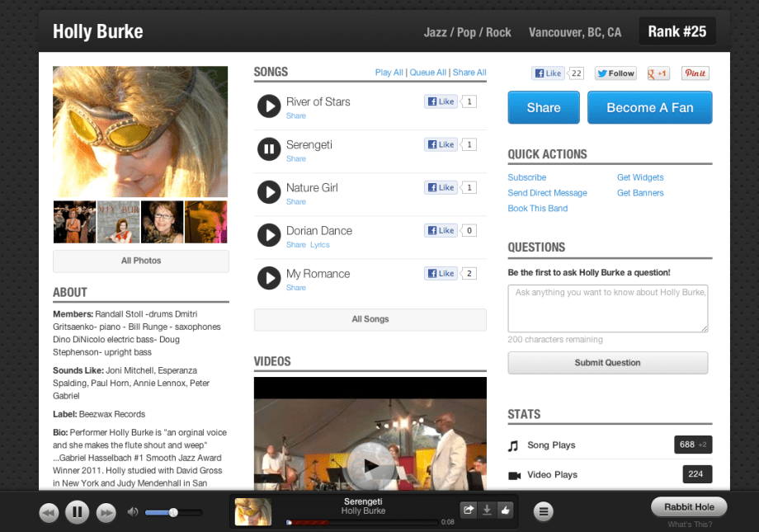The image size is (759, 532).
Task: Click the question text input box
Action: coord(607,308)
